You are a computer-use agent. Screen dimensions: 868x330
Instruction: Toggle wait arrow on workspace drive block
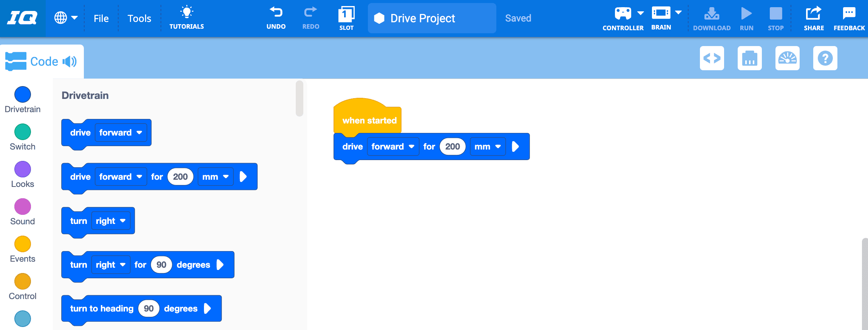point(515,146)
